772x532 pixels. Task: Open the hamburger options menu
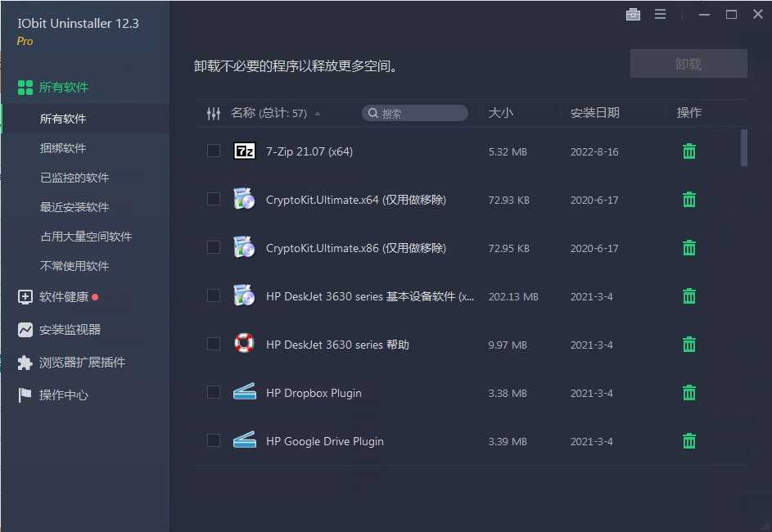click(x=660, y=14)
